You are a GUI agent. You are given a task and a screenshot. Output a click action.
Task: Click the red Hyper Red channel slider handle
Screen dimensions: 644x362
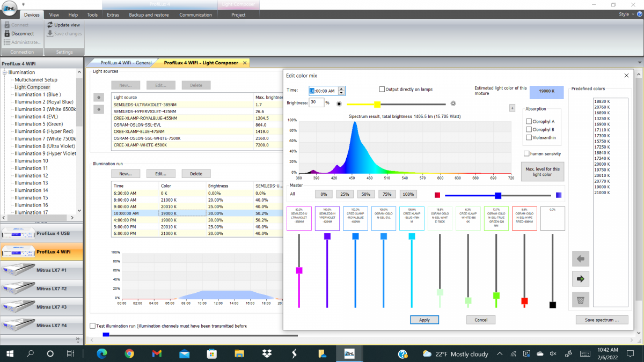coord(524,301)
